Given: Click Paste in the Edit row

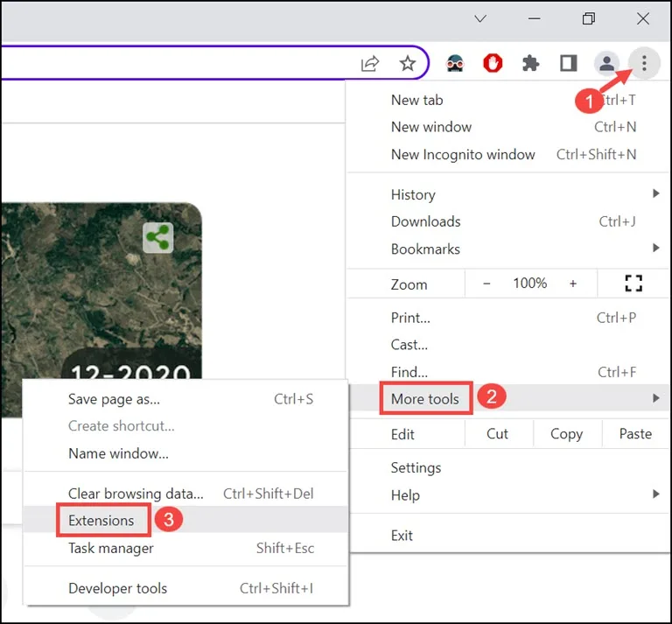Looking at the screenshot, I should point(635,434).
